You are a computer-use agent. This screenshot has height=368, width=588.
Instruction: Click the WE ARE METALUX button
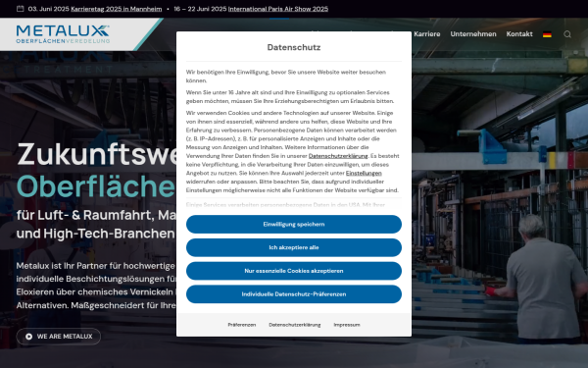[59, 337]
